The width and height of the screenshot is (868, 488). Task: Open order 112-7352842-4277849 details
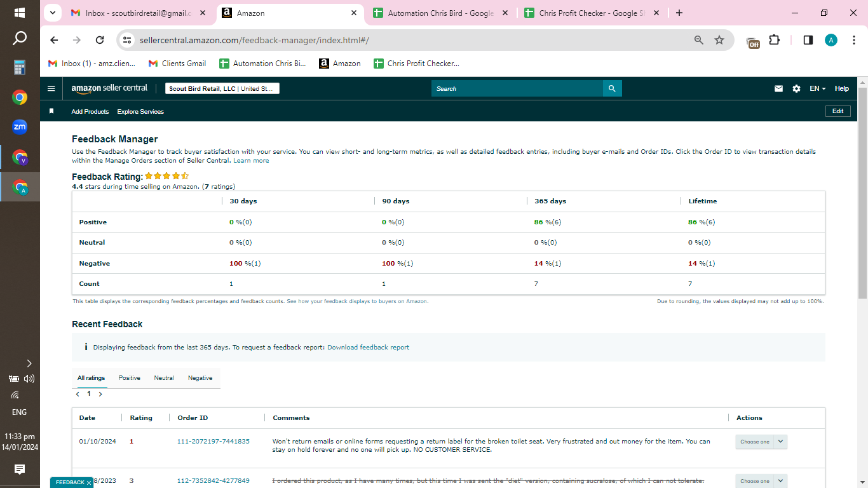[x=214, y=481]
